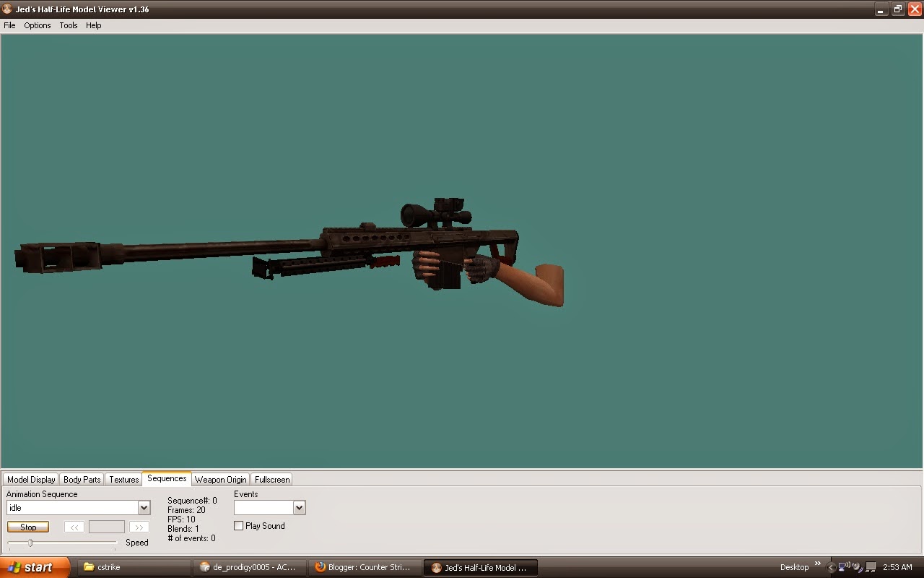The height and width of the screenshot is (578, 924).
Task: Select the Sequences tab
Action: [167, 478]
